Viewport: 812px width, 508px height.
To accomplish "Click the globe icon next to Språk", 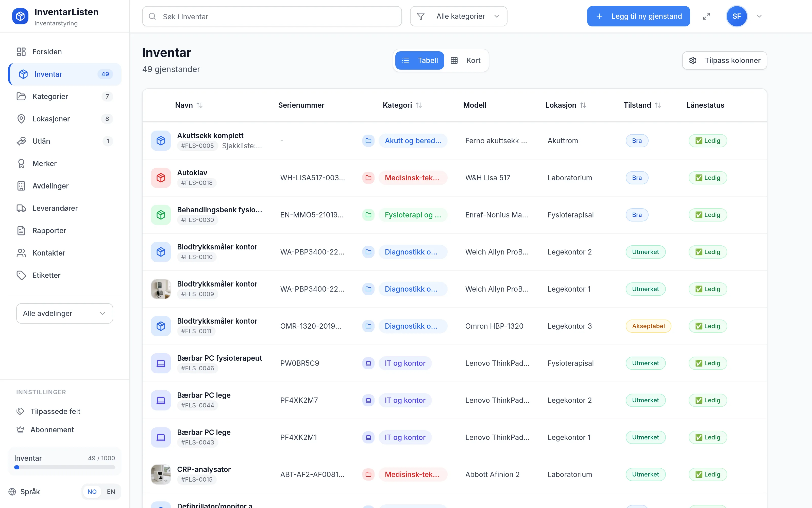I will click(x=12, y=491).
